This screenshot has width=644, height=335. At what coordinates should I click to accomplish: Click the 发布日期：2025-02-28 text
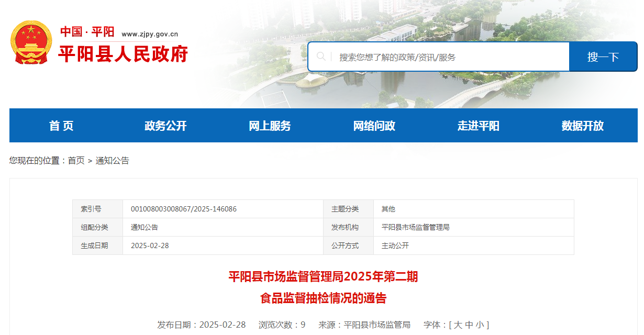[202, 325]
